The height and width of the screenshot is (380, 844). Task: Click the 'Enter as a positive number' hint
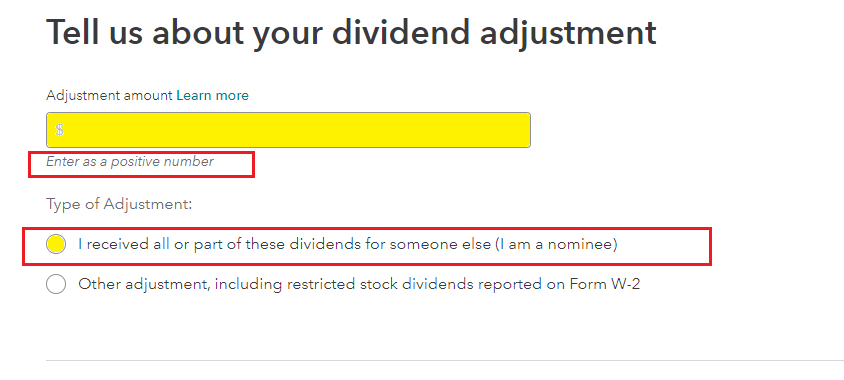pos(130,161)
